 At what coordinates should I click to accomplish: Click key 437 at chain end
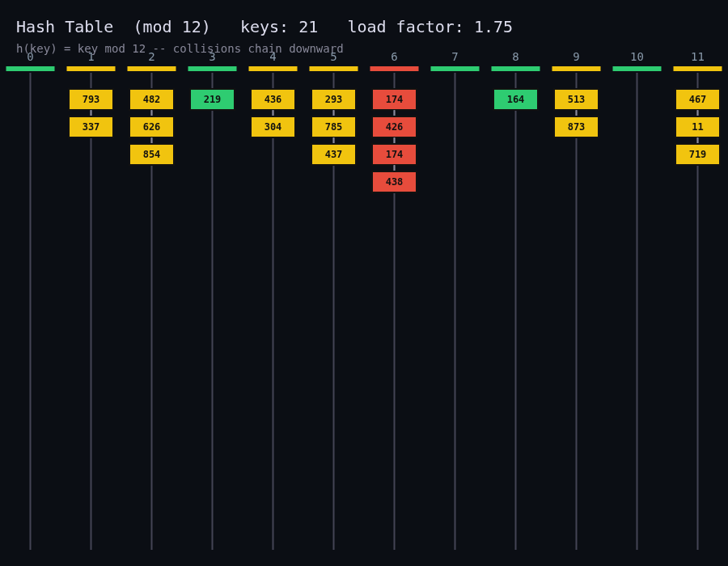333,154
